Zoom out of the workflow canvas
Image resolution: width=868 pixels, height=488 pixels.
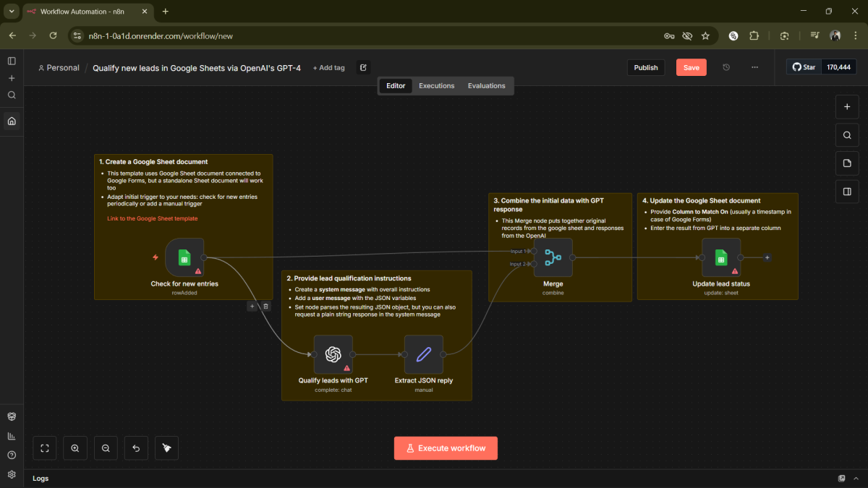click(106, 448)
